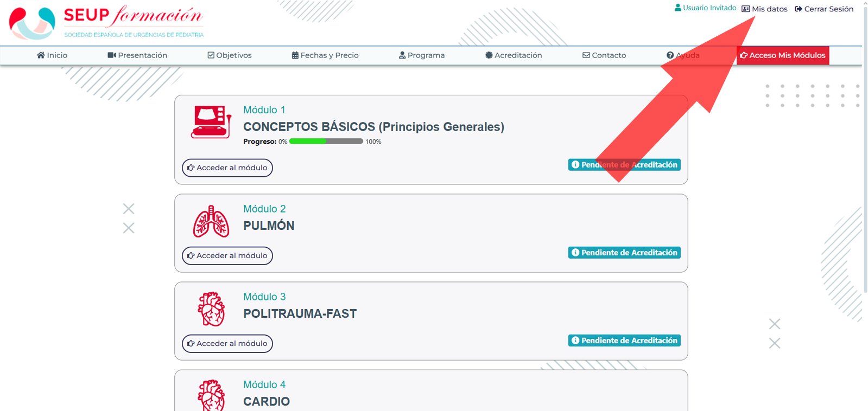Select the Programa menu item
Image resolution: width=868 pixels, height=411 pixels.
pyautogui.click(x=422, y=55)
